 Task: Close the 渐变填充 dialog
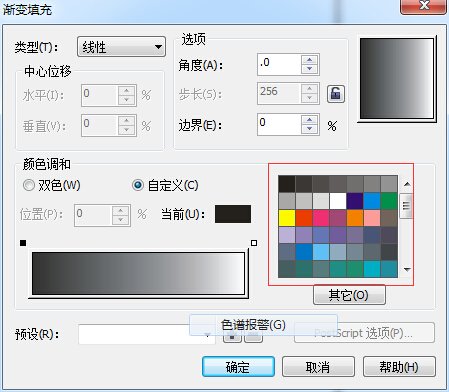[x=423, y=6]
